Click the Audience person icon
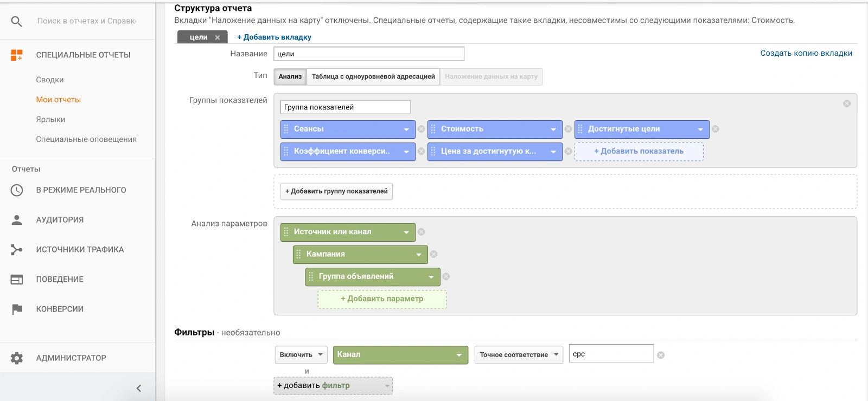Image resolution: width=868 pixels, height=401 pixels. point(17,220)
